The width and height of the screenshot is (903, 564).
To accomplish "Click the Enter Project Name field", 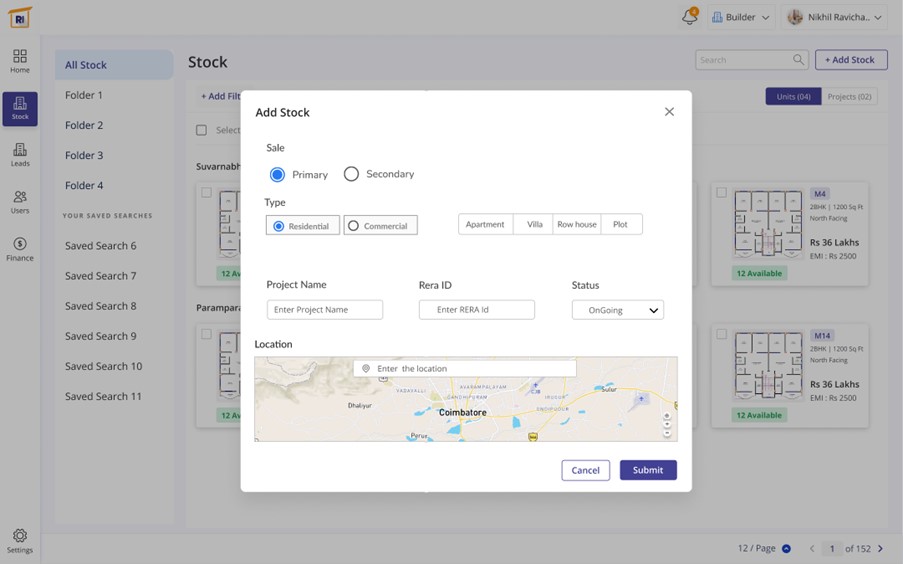I will (x=324, y=310).
